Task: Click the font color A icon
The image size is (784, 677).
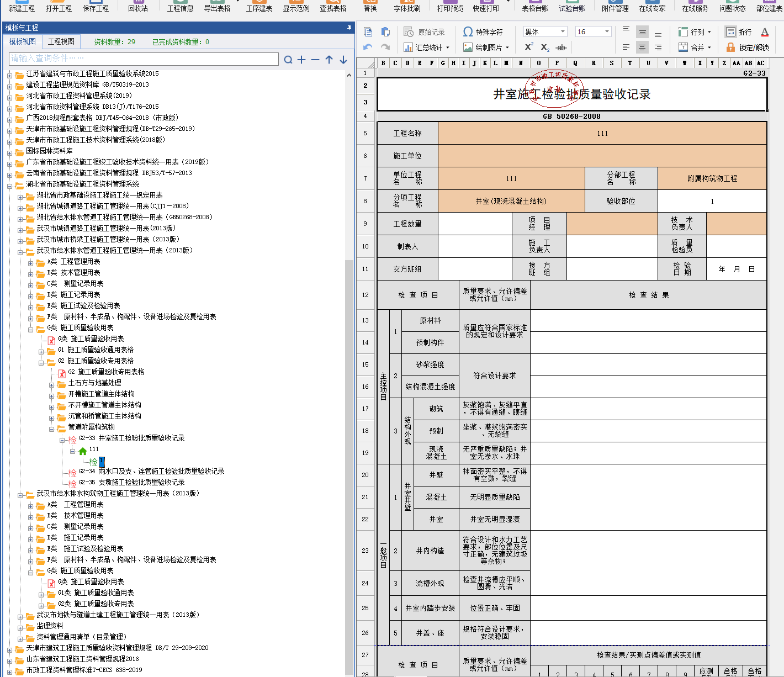Action: (x=765, y=32)
